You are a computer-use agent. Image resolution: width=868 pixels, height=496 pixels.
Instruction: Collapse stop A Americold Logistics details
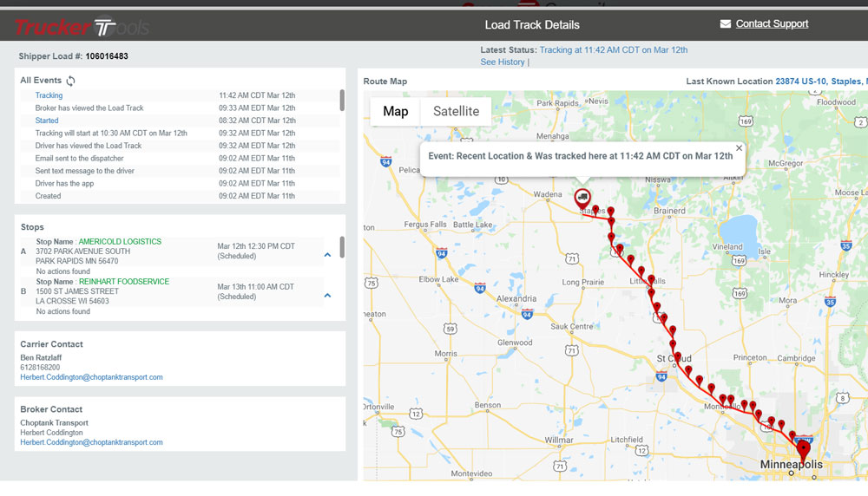tap(327, 255)
